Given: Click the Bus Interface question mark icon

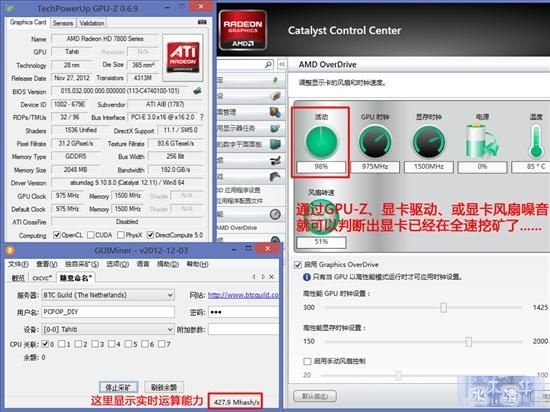Looking at the screenshot, I should 201,117.
